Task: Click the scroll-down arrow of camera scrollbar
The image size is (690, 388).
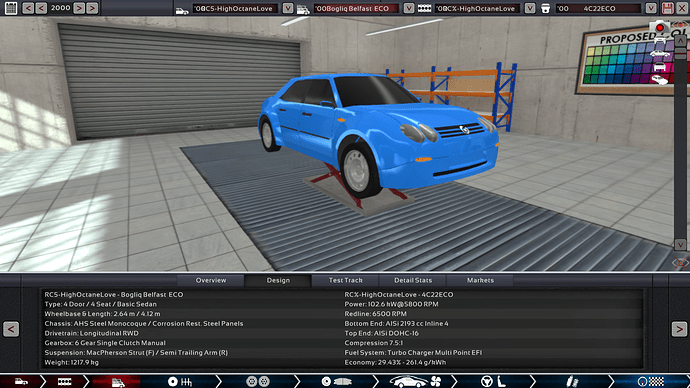Action: [680, 245]
